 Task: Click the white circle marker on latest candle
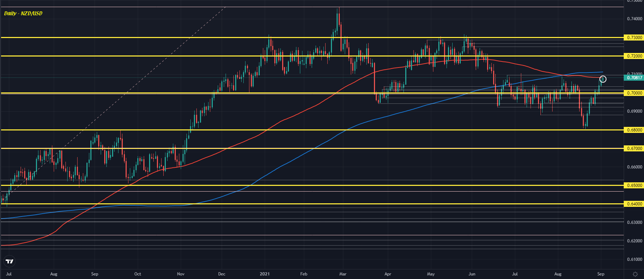tap(603, 79)
